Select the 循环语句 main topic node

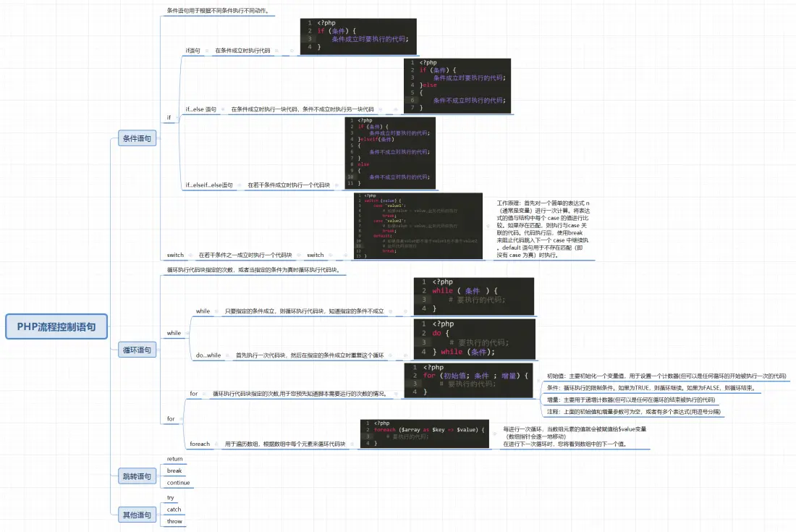coord(137,350)
